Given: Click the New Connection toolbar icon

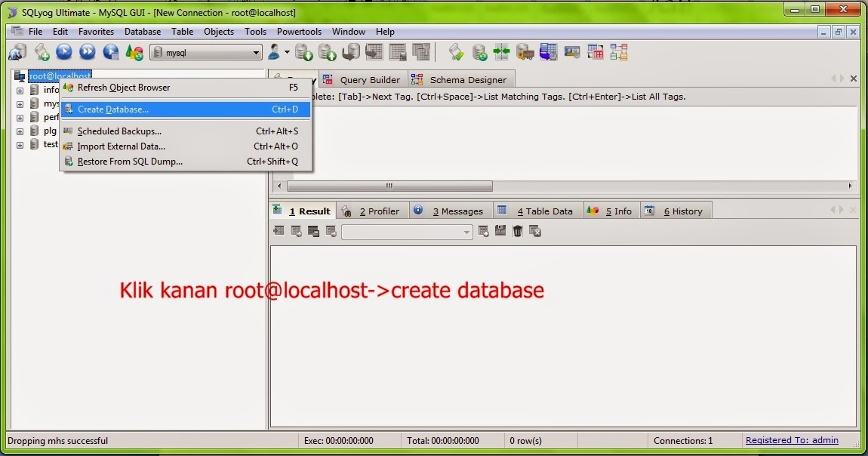Looking at the screenshot, I should coord(17,52).
